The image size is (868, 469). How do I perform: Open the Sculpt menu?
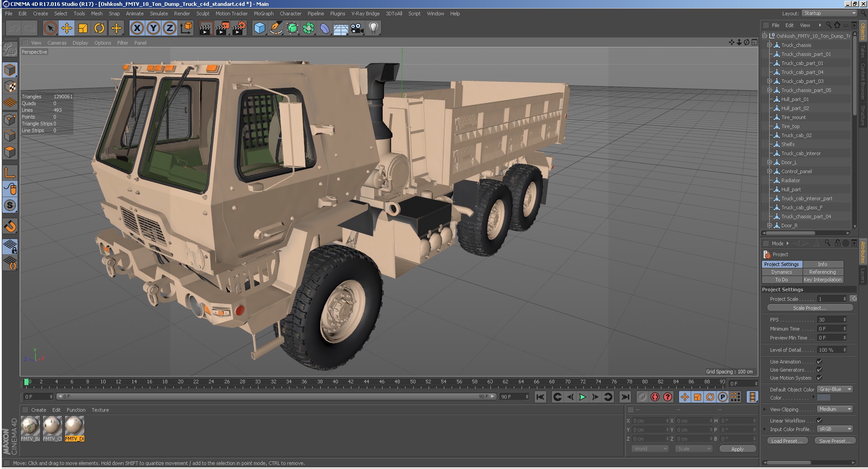coord(203,14)
